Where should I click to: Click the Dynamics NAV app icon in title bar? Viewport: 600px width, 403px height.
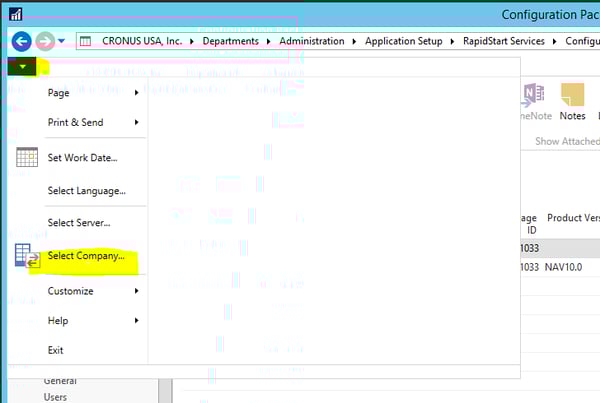16,15
